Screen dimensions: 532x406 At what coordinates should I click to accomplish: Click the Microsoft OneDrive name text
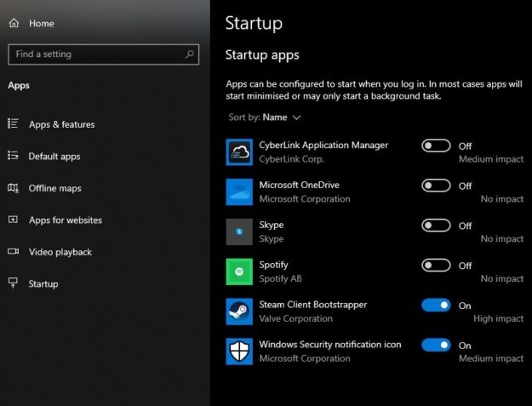(x=300, y=185)
